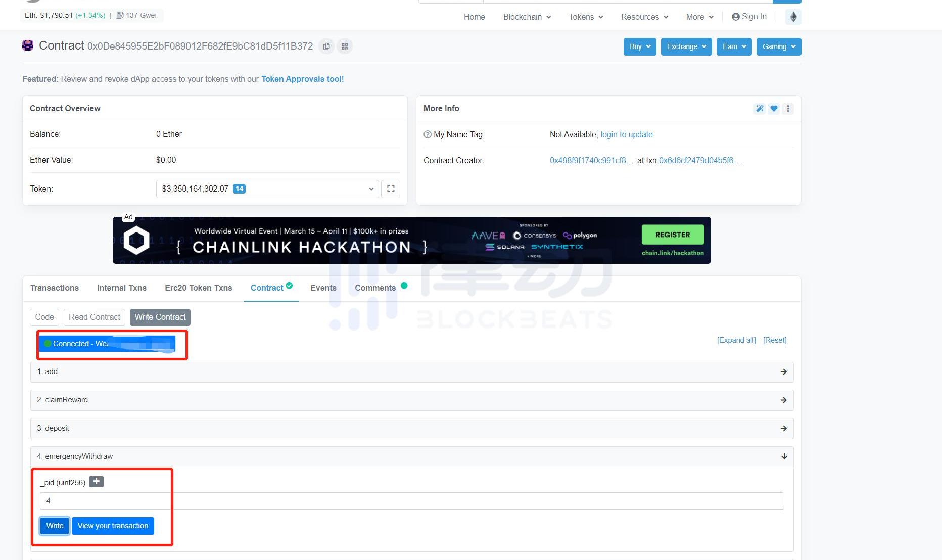
Task: Expand the claimReward function row
Action: (411, 400)
